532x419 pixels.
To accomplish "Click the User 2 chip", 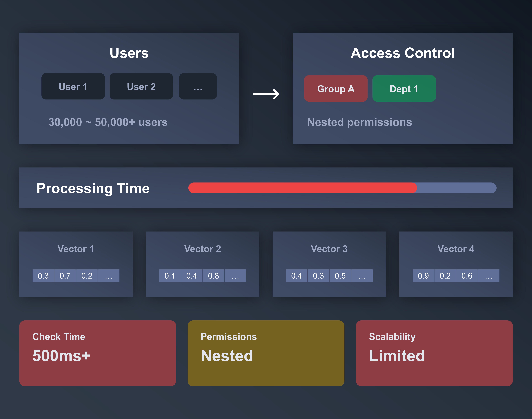I will pos(141,86).
